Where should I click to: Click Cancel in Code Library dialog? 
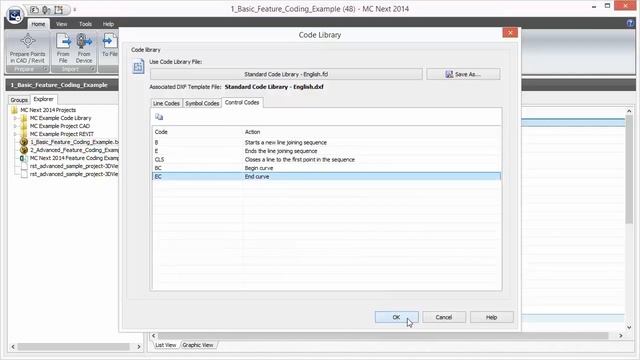pyautogui.click(x=444, y=317)
